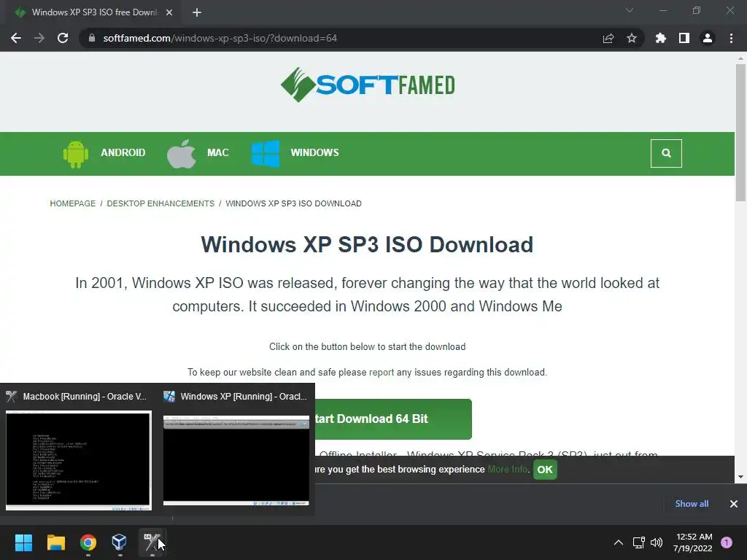Click the browser forward arrow

click(39, 38)
